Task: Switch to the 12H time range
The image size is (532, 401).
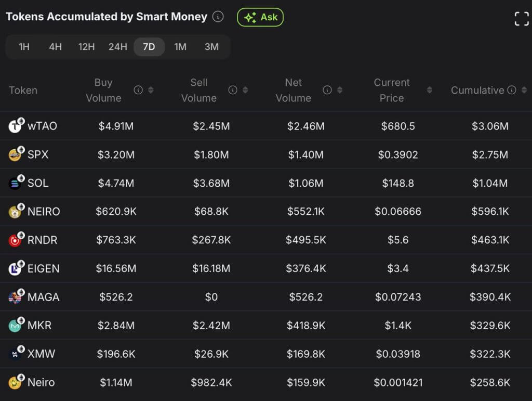Action: 86,46
